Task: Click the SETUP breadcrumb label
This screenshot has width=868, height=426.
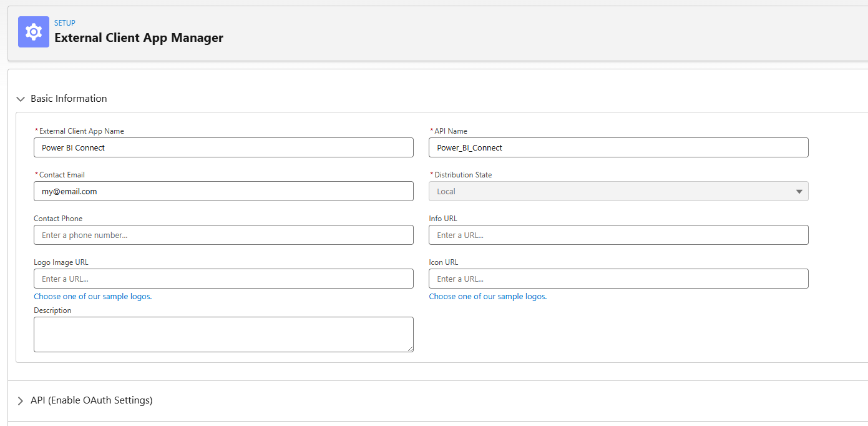Action: pyautogui.click(x=64, y=23)
